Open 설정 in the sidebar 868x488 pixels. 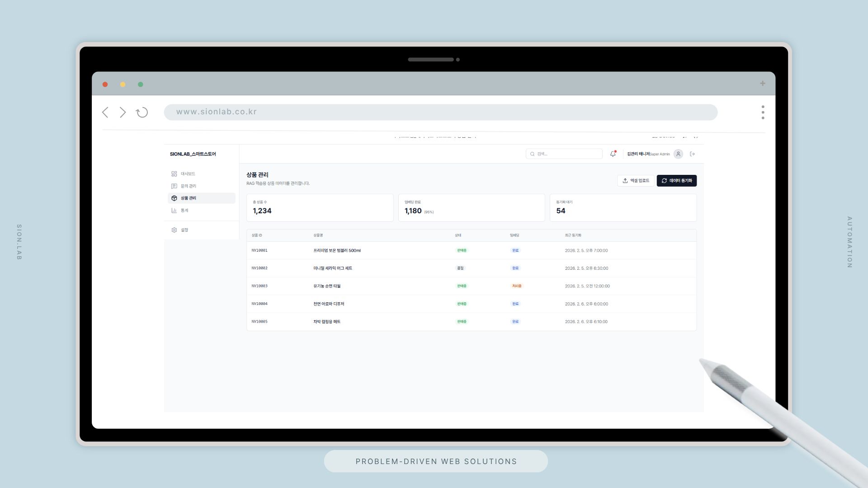click(x=184, y=230)
